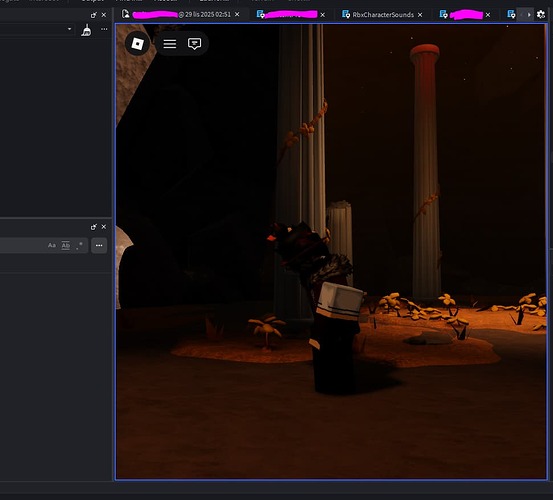Viewport: 553px width, 500px height.
Task: Close the RbxCharacterSounds tab
Action: pyautogui.click(x=420, y=15)
